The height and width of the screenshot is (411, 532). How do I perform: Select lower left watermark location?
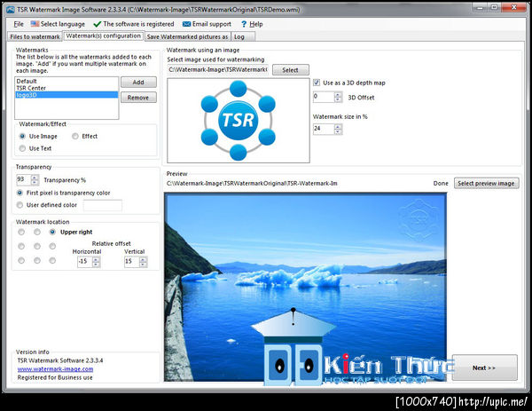pos(21,260)
